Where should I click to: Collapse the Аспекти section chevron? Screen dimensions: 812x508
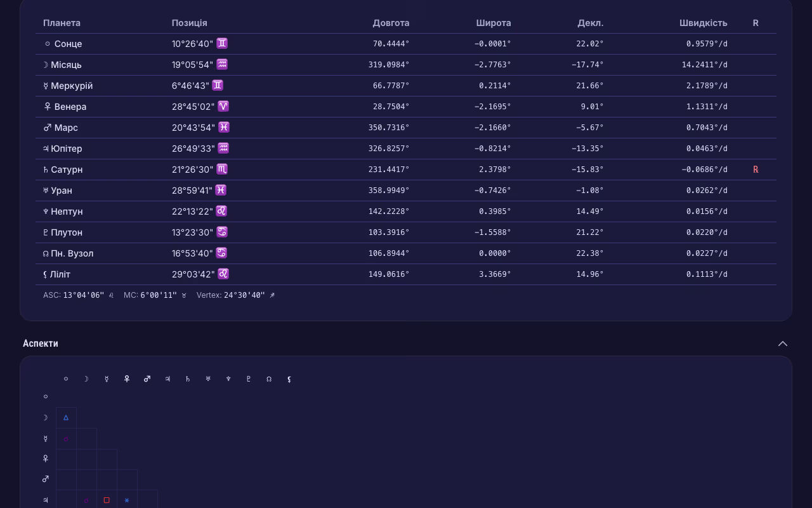(x=783, y=344)
